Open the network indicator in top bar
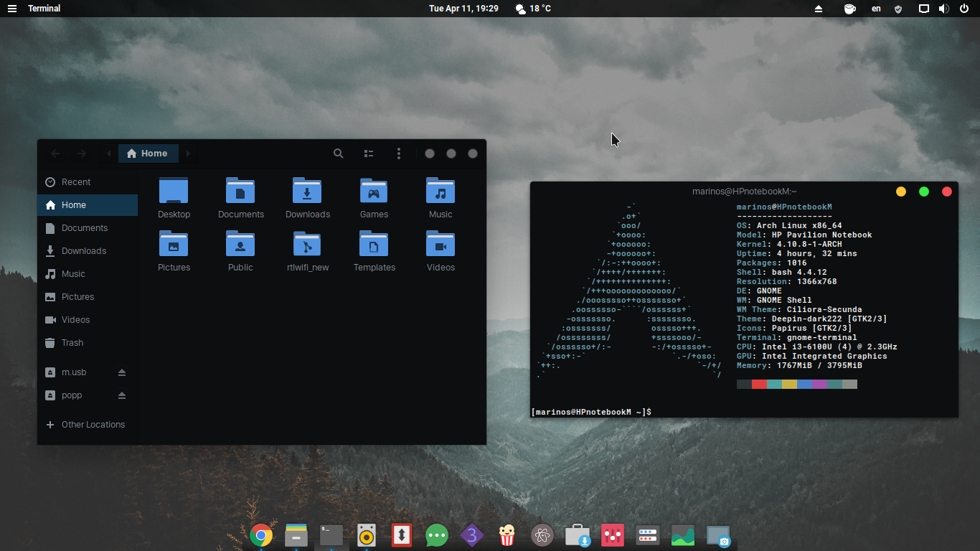The image size is (980, 551). coord(924,9)
